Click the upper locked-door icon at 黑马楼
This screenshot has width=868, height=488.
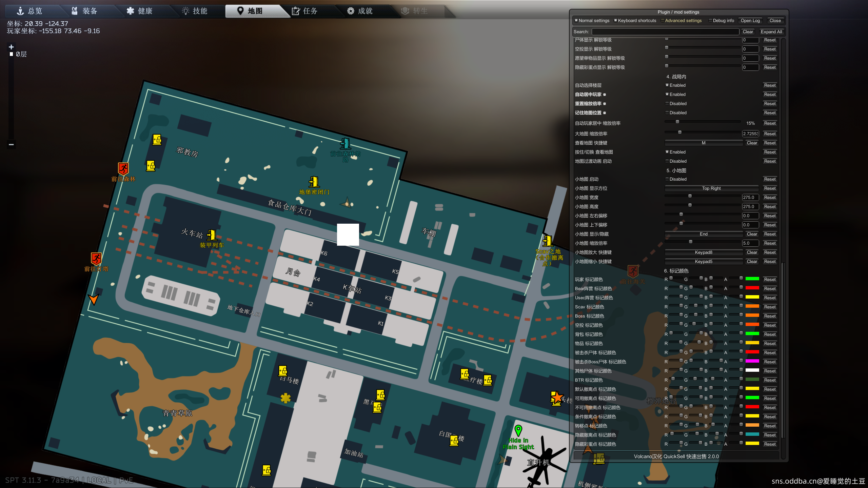click(381, 395)
